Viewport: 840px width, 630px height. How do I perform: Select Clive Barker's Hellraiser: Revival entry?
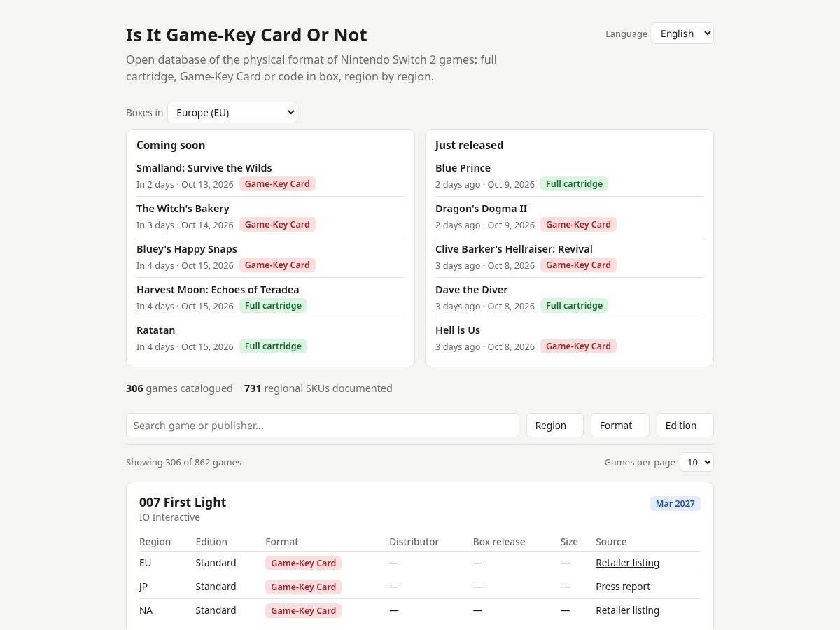point(514,249)
